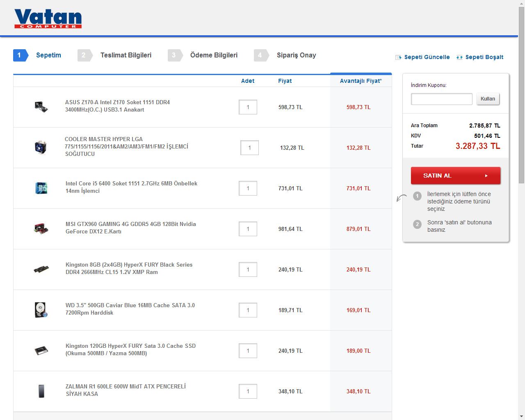Click the red SATIN AL button
This screenshot has height=420, width=525.
(x=456, y=176)
